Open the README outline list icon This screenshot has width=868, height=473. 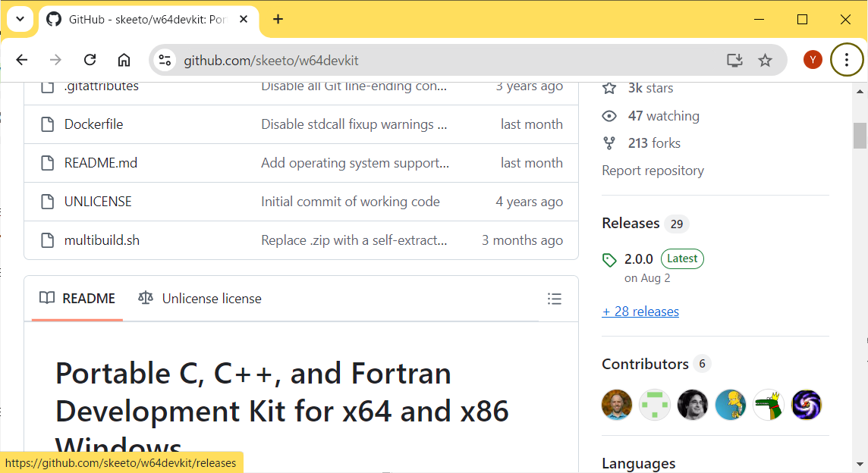[x=555, y=299]
